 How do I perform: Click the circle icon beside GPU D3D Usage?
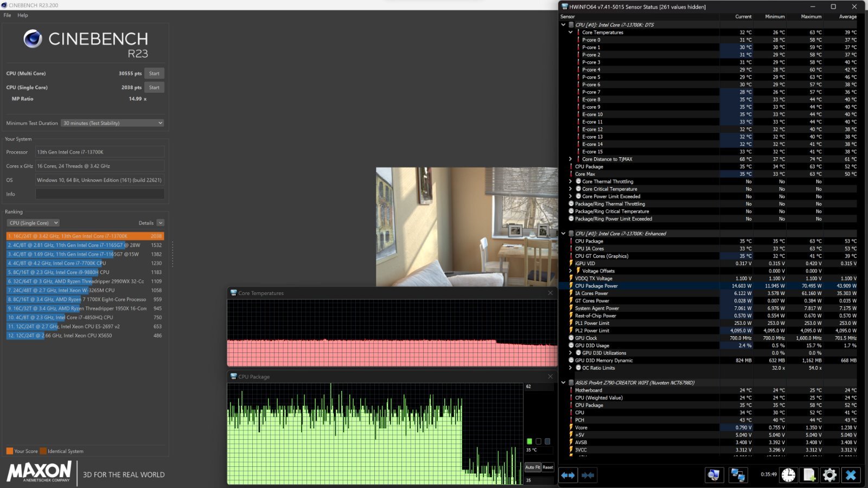tap(571, 345)
